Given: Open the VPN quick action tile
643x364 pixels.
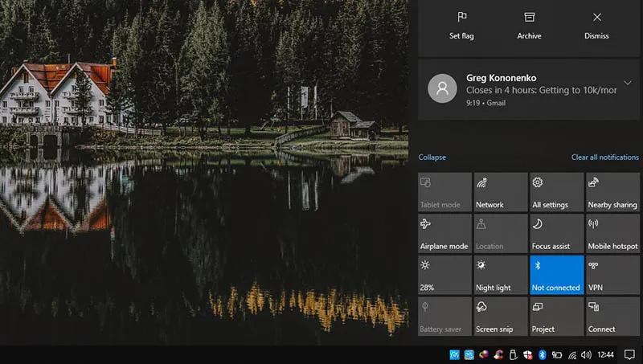Looking at the screenshot, I should point(612,275).
